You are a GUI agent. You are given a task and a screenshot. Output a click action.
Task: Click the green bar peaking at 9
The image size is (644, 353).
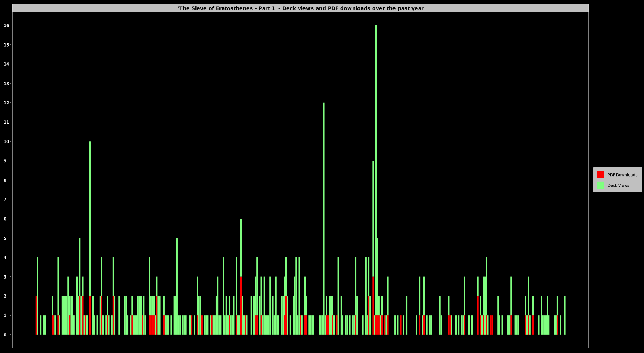coord(373,219)
